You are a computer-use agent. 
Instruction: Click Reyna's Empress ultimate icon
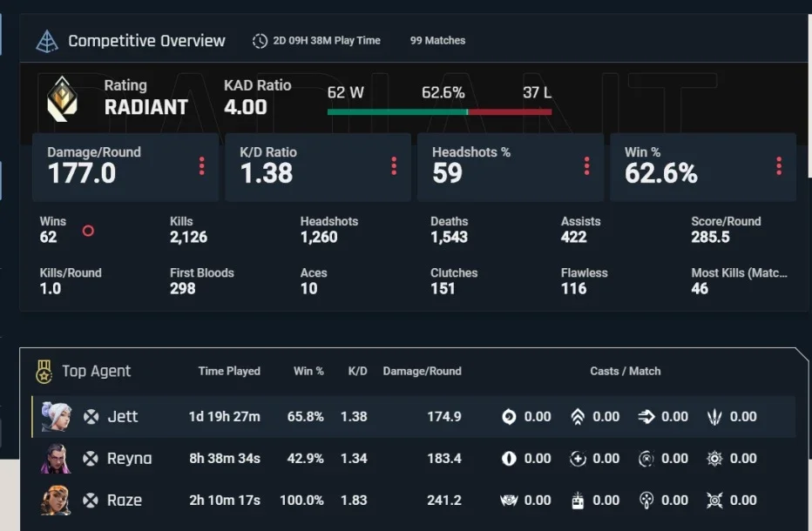714,459
